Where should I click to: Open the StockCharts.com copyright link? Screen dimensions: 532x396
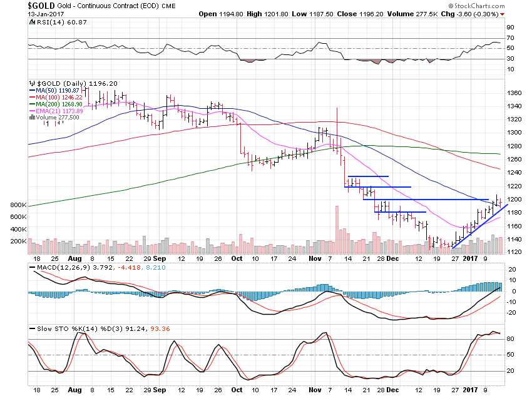(477, 6)
